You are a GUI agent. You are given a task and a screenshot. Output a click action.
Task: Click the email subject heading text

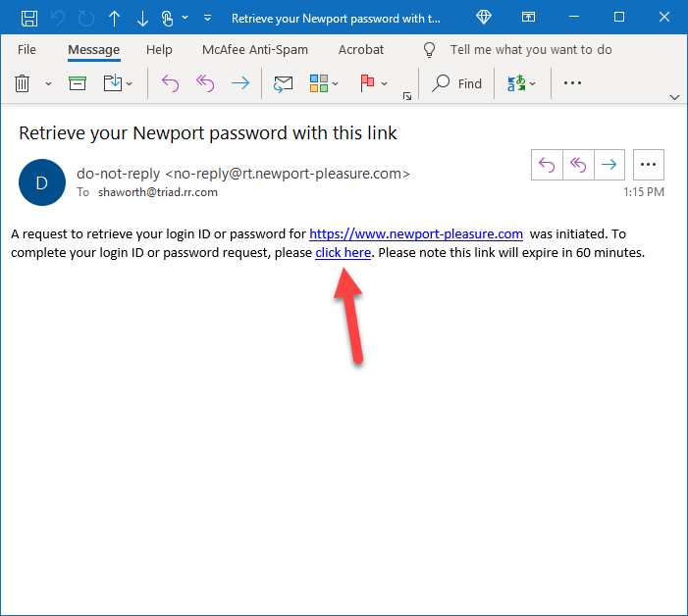coord(208,132)
